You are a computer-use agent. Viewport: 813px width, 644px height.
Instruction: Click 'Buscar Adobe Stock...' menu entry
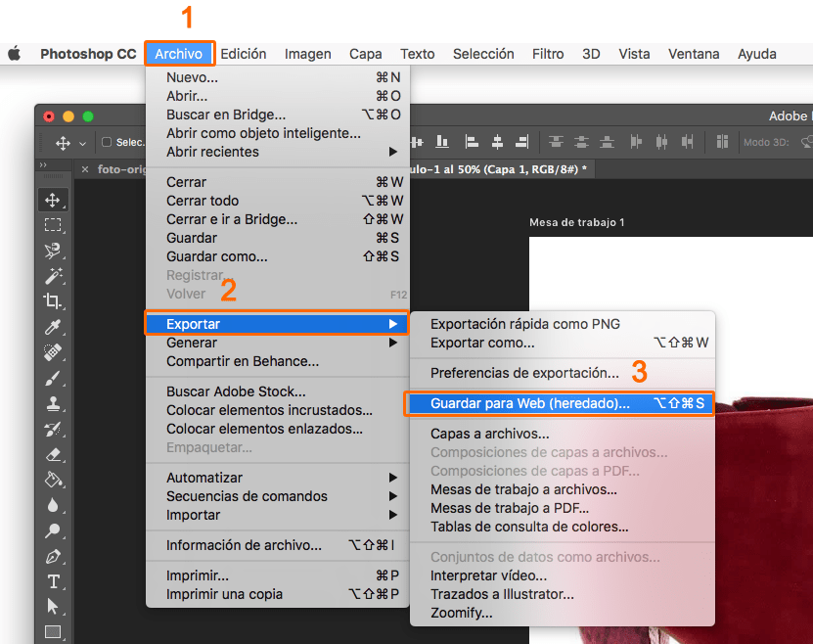(236, 391)
